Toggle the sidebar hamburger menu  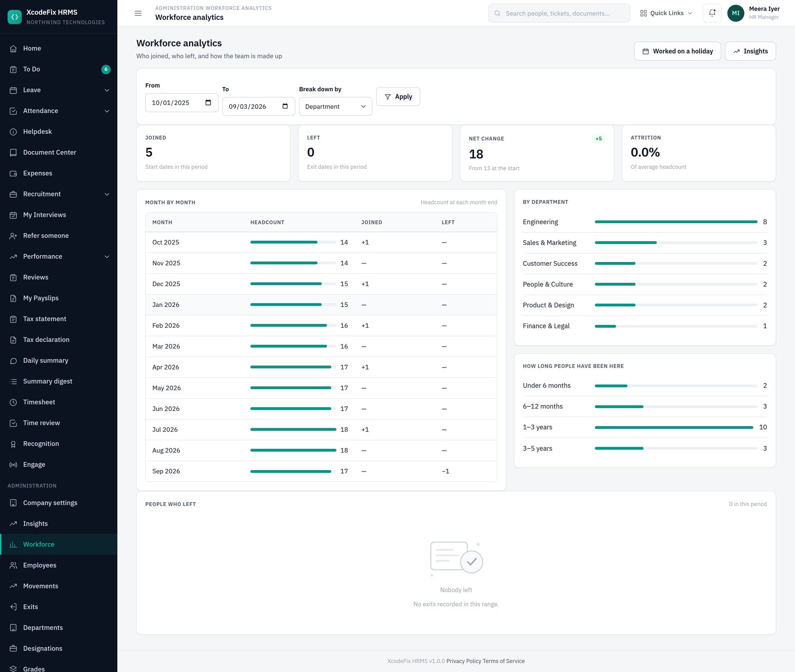click(x=138, y=13)
